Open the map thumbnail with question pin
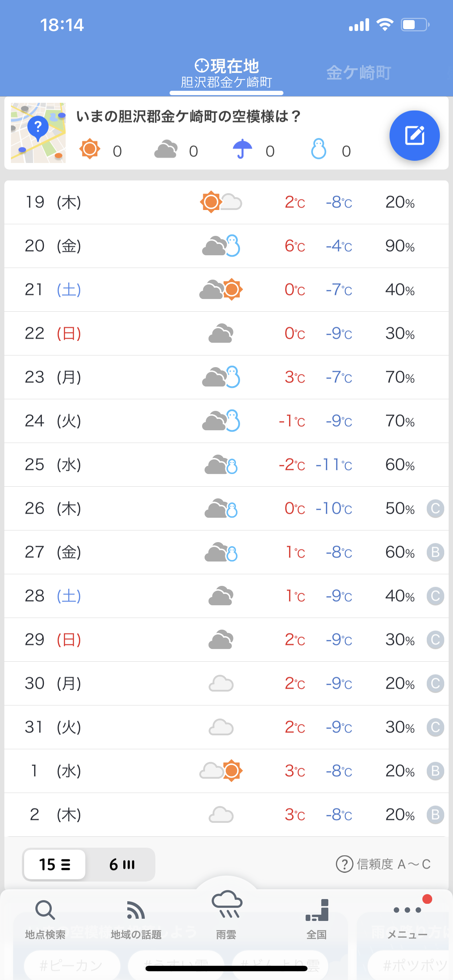453x980 pixels. 38,133
